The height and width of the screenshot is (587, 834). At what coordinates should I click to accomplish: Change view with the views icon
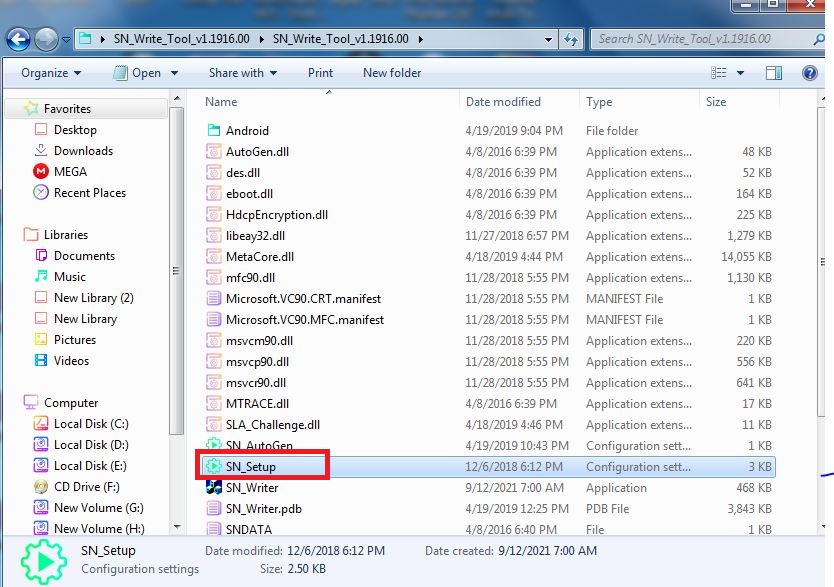coord(719,73)
